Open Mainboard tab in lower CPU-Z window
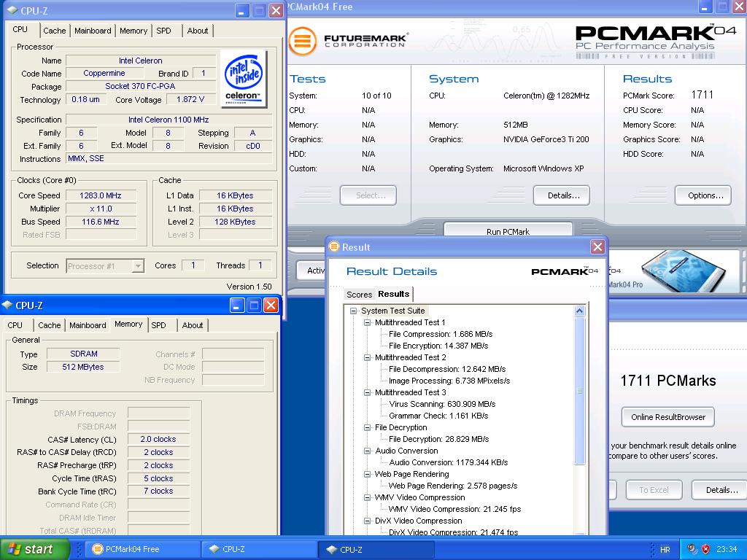This screenshot has width=747, height=560. tap(88, 325)
